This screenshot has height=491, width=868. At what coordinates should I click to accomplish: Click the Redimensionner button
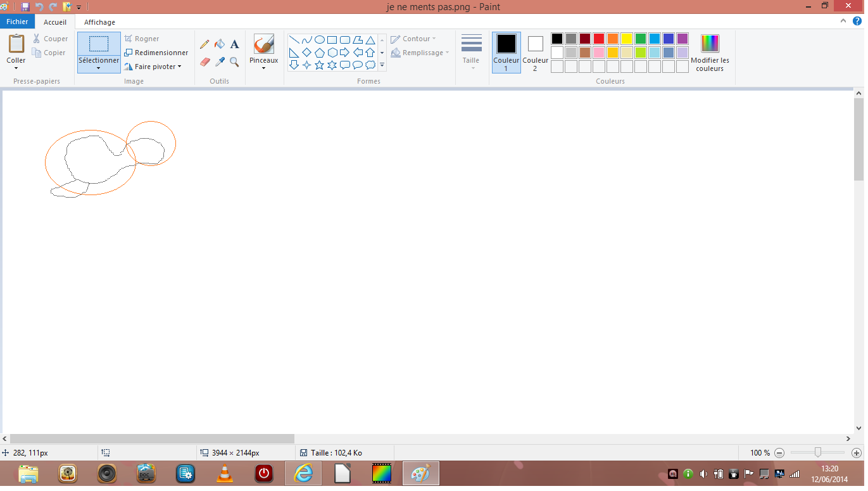pos(156,53)
